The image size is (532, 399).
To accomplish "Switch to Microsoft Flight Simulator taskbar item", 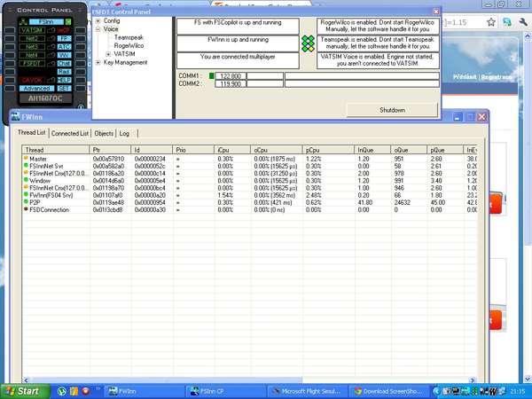I will (309, 391).
